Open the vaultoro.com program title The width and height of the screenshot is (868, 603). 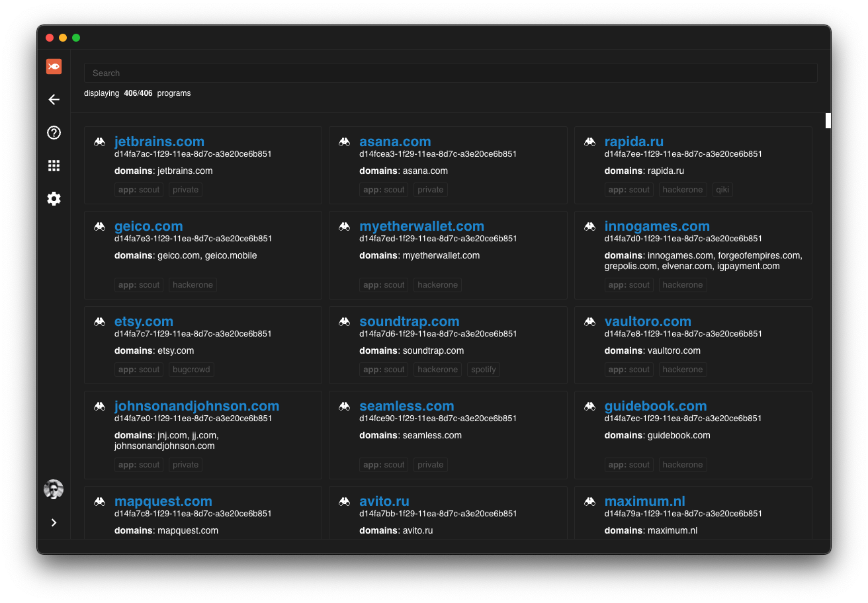648,321
